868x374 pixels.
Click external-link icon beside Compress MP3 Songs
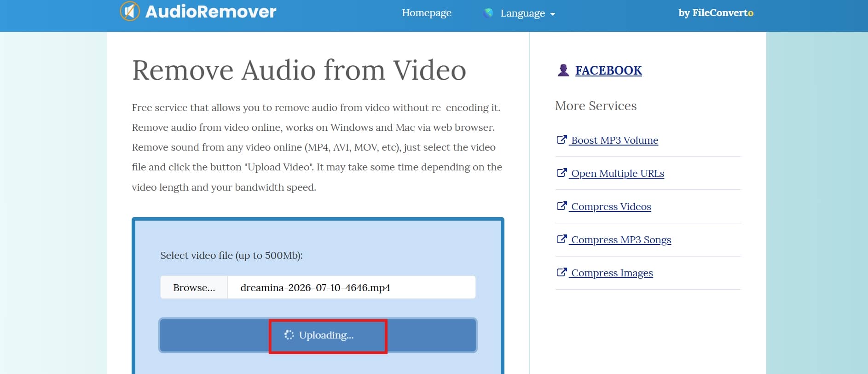pos(561,239)
